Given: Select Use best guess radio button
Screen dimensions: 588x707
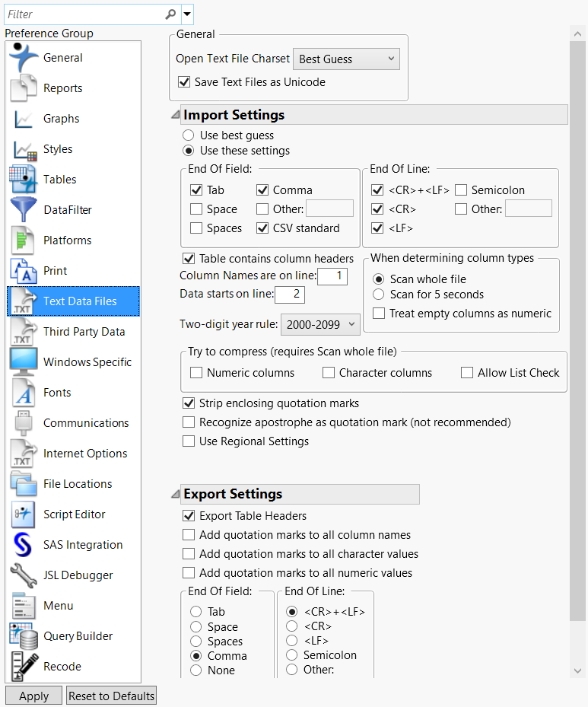Looking at the screenshot, I should click(x=189, y=135).
